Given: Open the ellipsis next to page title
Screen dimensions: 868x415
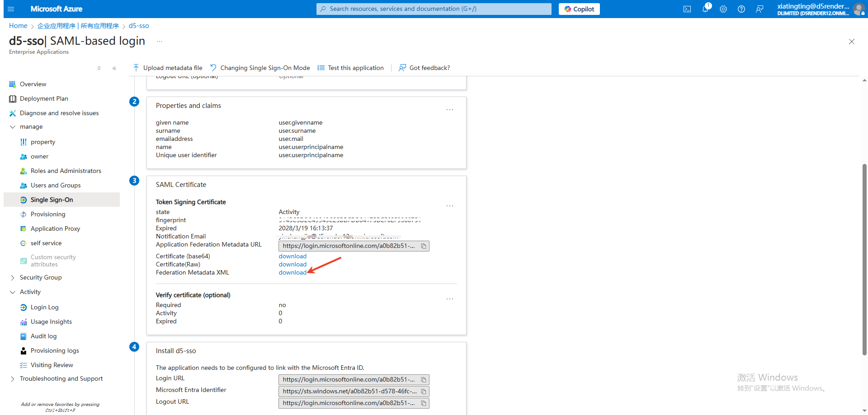Looking at the screenshot, I should click(160, 41).
